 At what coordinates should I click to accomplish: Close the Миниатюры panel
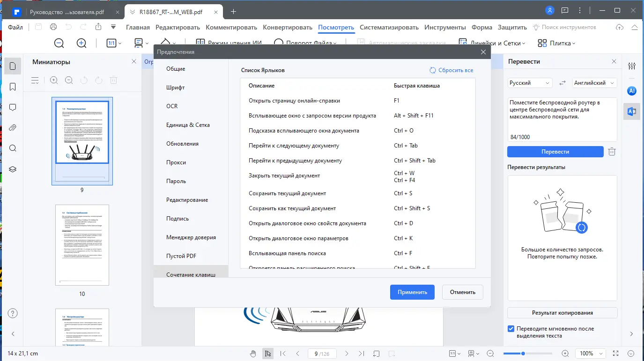(x=134, y=62)
